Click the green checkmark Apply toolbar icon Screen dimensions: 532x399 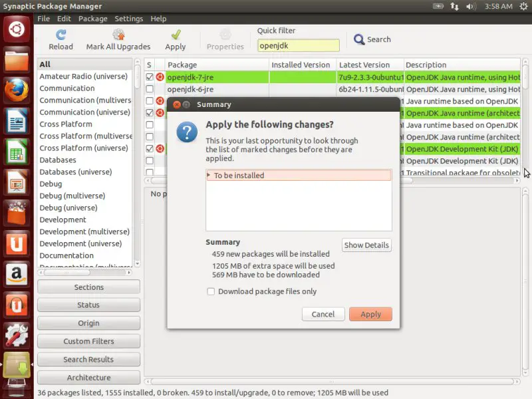coord(176,35)
